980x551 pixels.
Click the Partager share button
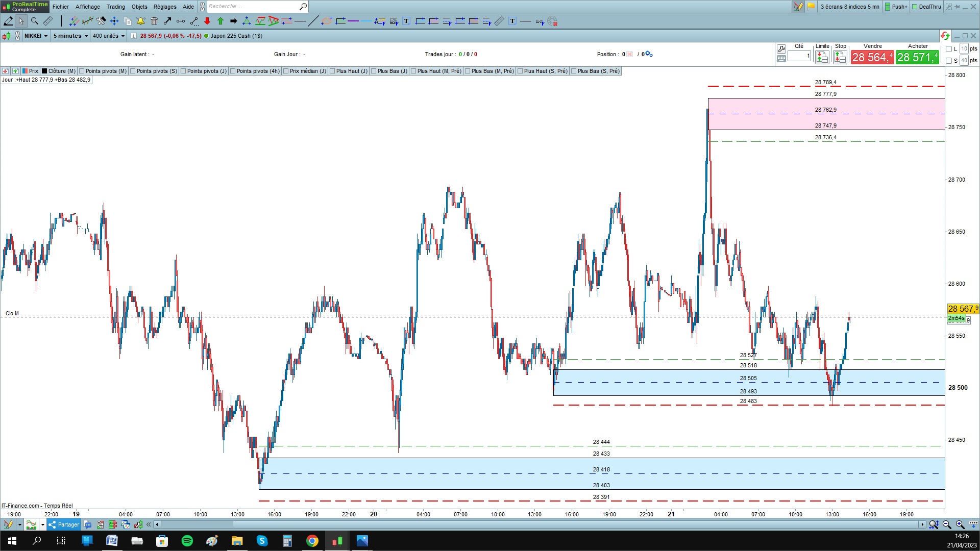click(64, 524)
